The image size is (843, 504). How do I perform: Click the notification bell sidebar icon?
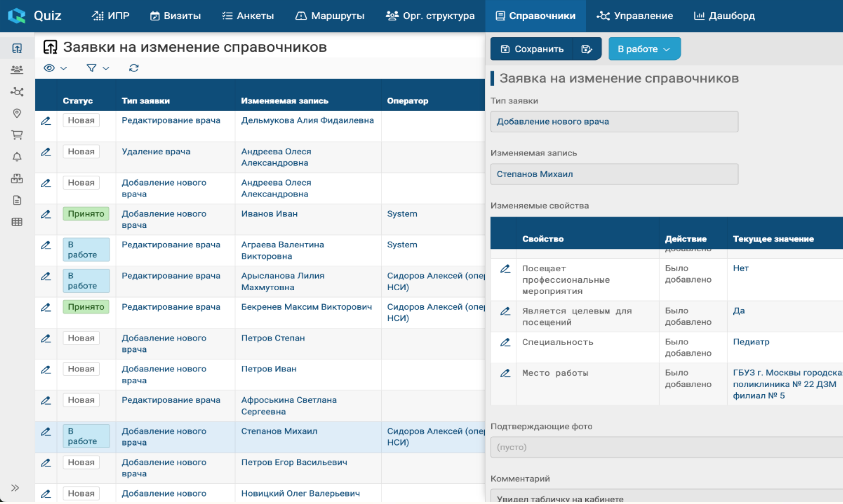pyautogui.click(x=17, y=157)
